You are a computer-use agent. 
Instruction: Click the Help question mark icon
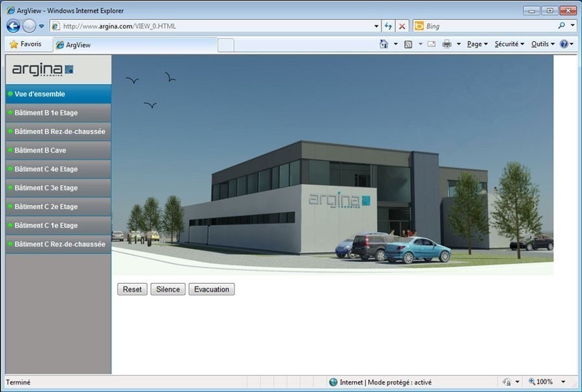(564, 44)
